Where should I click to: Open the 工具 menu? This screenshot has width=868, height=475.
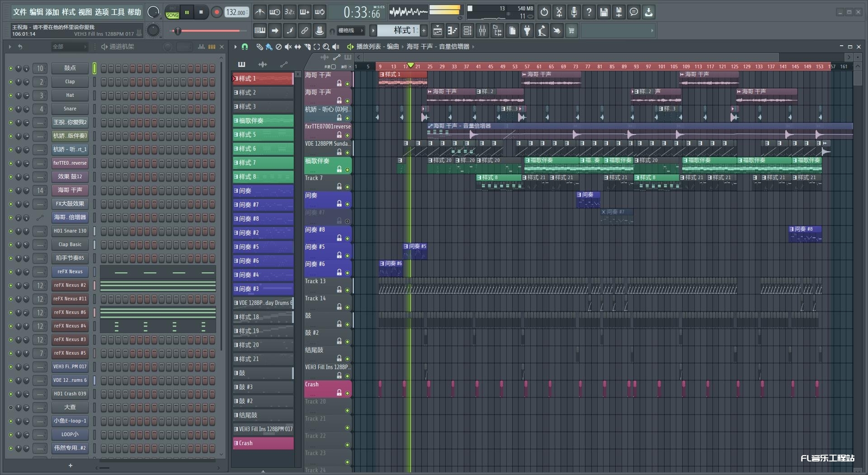click(118, 12)
